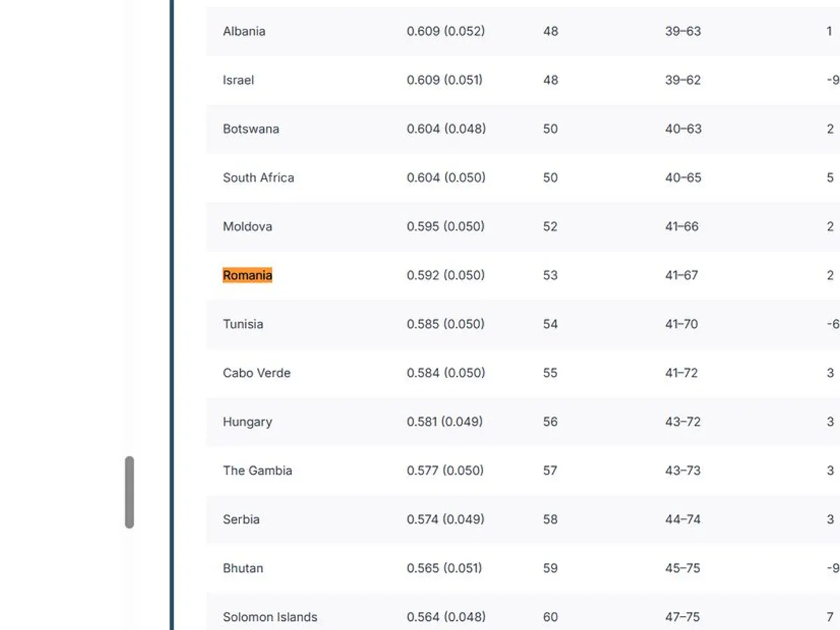Click Romania's score 0.592 (0.050)
Screen dimensions: 840x630
click(x=445, y=275)
